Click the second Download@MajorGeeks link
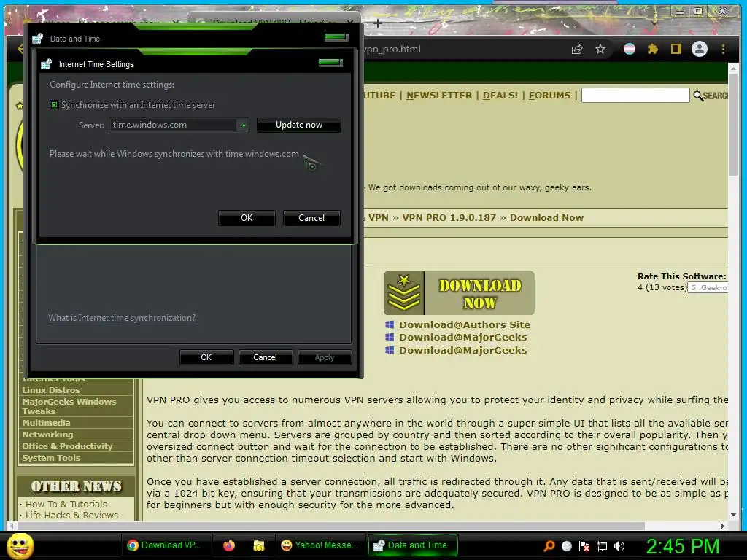The width and height of the screenshot is (747, 560). coord(462,350)
